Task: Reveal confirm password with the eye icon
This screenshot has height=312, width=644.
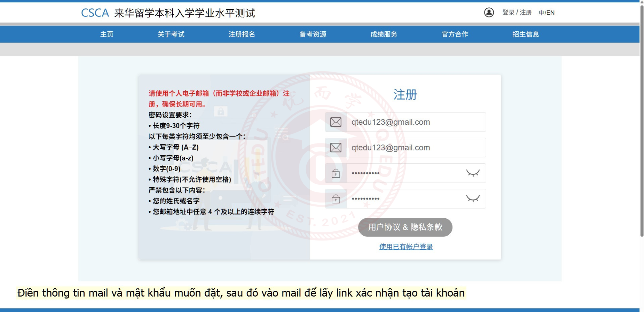Action: [473, 199]
